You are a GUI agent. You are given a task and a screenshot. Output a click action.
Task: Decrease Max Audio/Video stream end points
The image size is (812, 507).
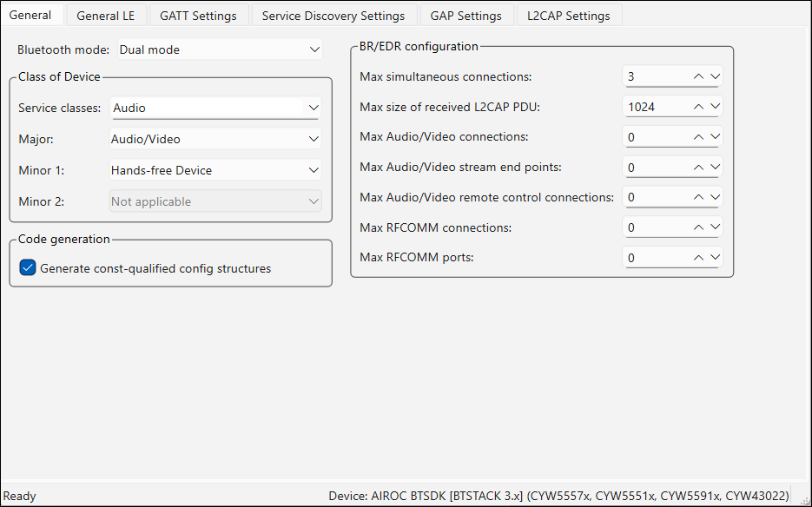pyautogui.click(x=715, y=167)
